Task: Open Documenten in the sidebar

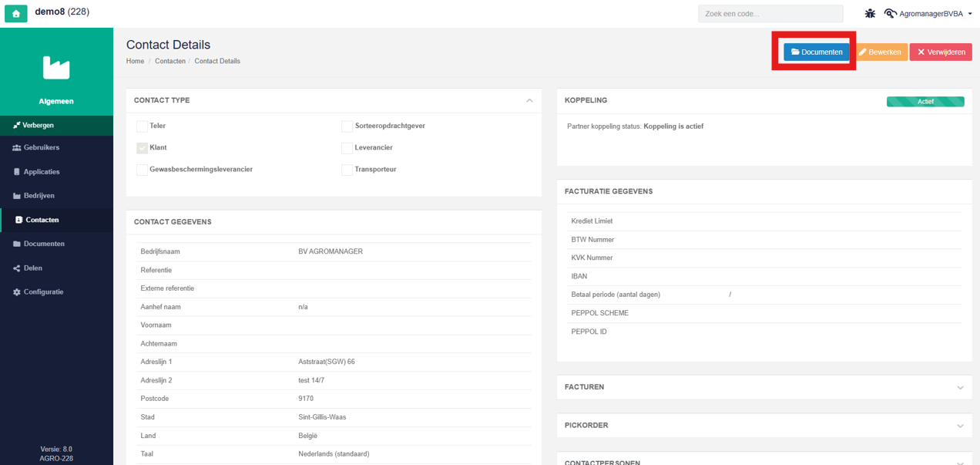Action: (x=56, y=244)
